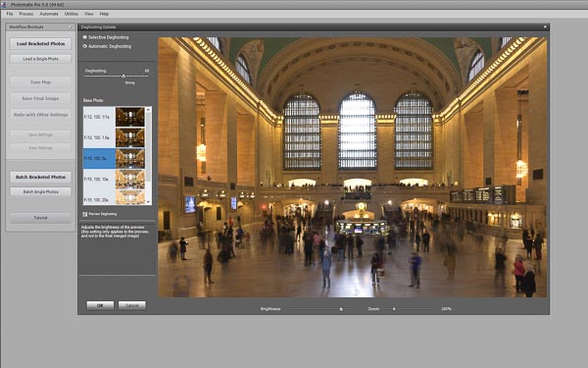The width and height of the screenshot is (588, 368).
Task: Open the Tutorial from the workflow shortcuts
Action: coord(40,218)
